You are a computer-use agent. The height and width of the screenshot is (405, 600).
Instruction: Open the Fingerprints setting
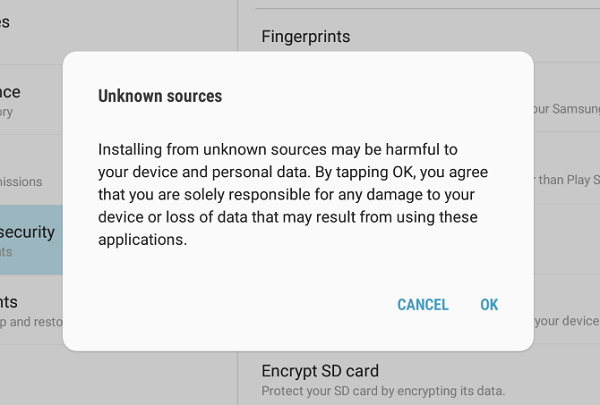tap(305, 37)
